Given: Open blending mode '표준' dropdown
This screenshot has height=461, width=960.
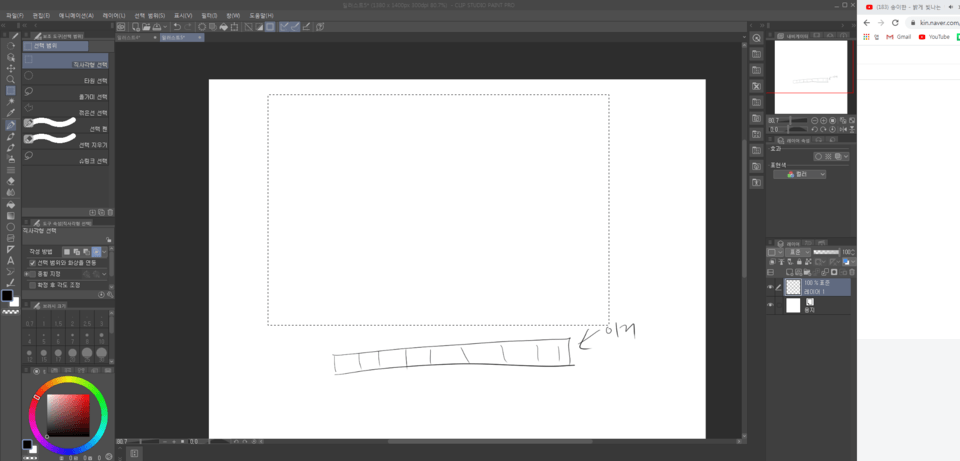Looking at the screenshot, I should (798, 252).
